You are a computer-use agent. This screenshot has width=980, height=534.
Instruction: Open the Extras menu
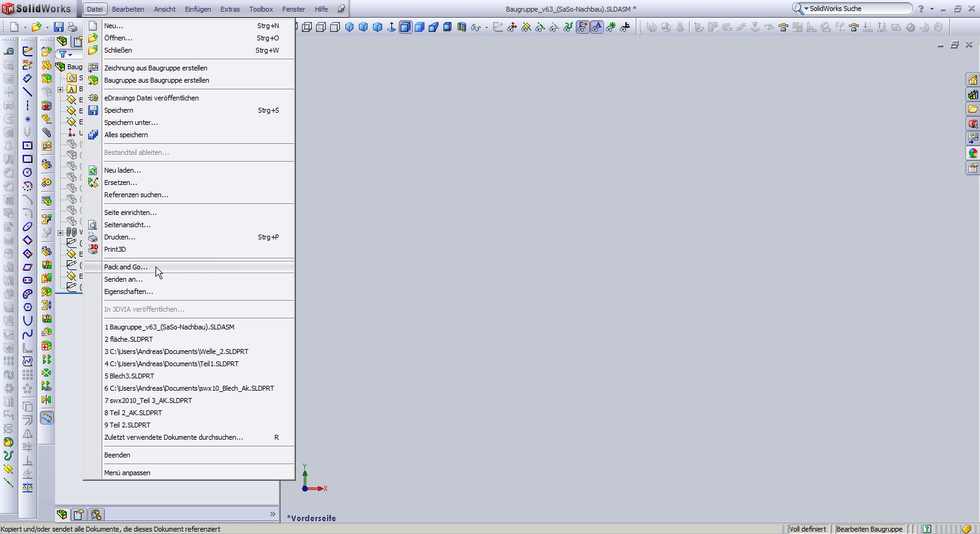(x=230, y=9)
